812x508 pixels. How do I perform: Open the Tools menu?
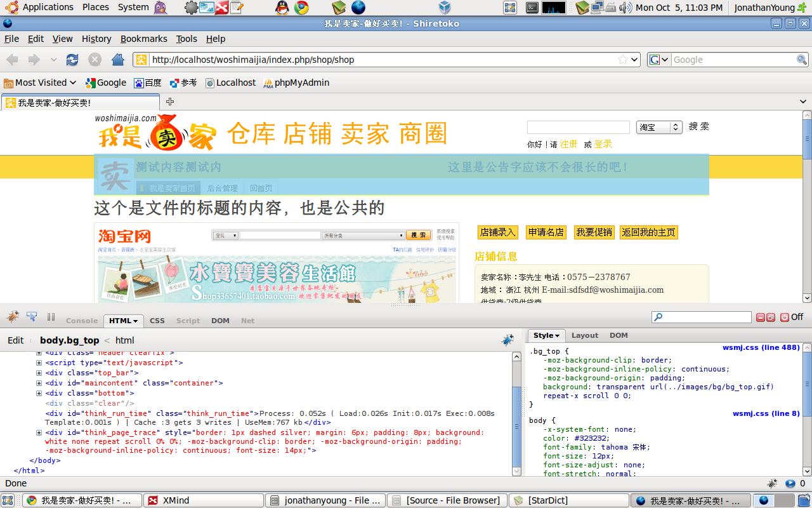click(x=187, y=39)
